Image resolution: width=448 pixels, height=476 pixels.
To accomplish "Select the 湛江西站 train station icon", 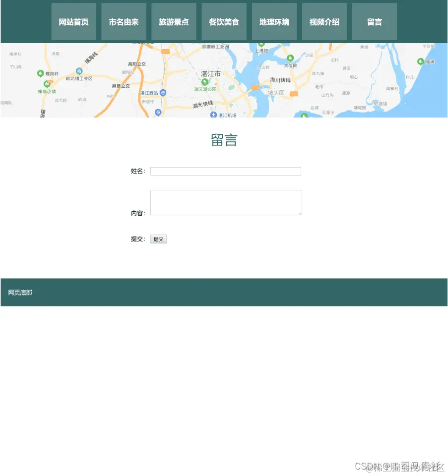I will pos(163,93).
